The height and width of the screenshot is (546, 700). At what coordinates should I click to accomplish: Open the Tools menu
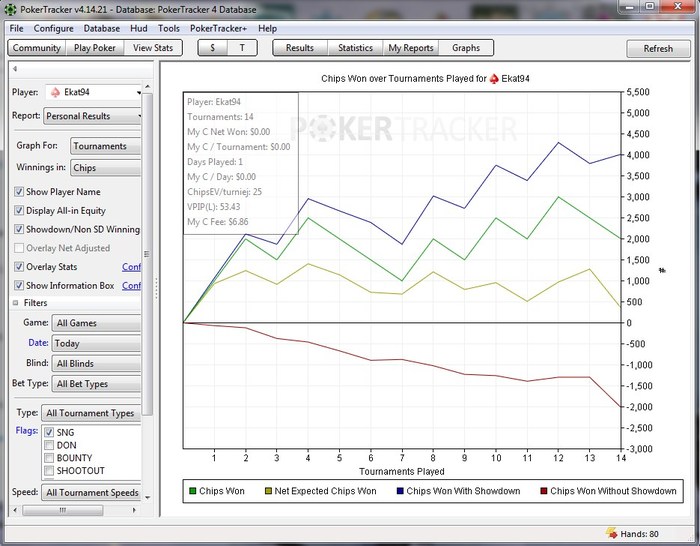[x=169, y=29]
